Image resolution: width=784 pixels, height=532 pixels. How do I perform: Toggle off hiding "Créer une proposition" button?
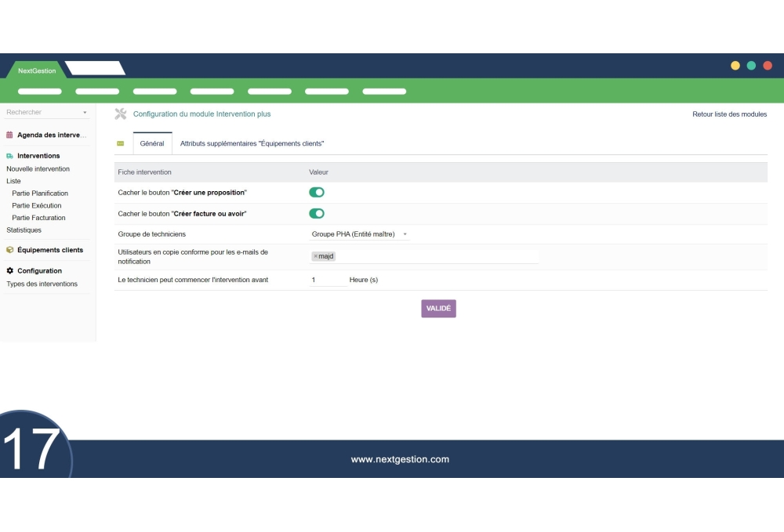317,193
